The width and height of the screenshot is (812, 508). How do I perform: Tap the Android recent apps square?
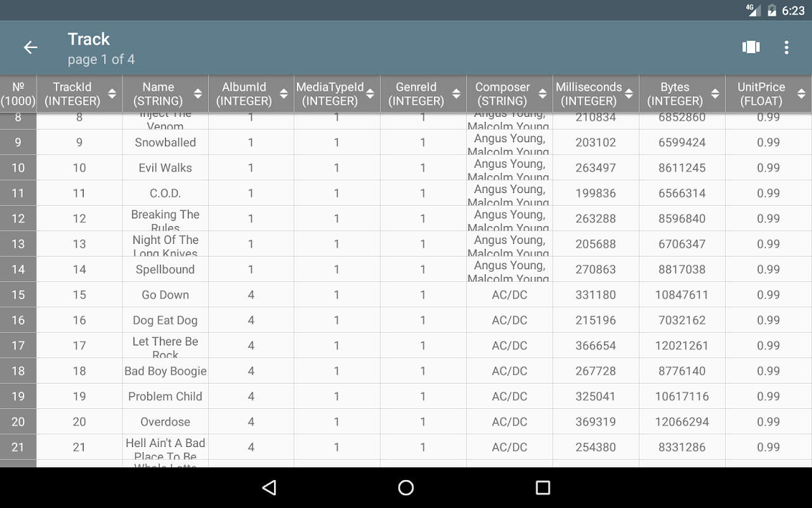543,487
